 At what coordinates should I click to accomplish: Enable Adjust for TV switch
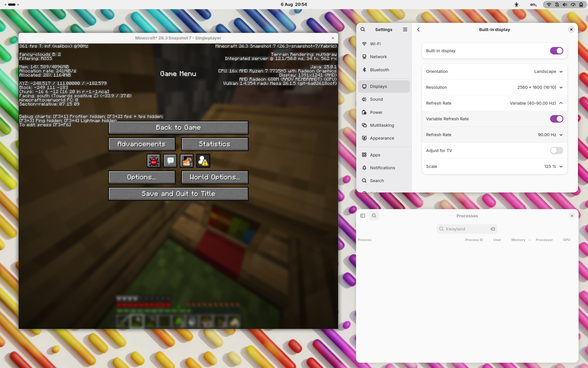556,151
